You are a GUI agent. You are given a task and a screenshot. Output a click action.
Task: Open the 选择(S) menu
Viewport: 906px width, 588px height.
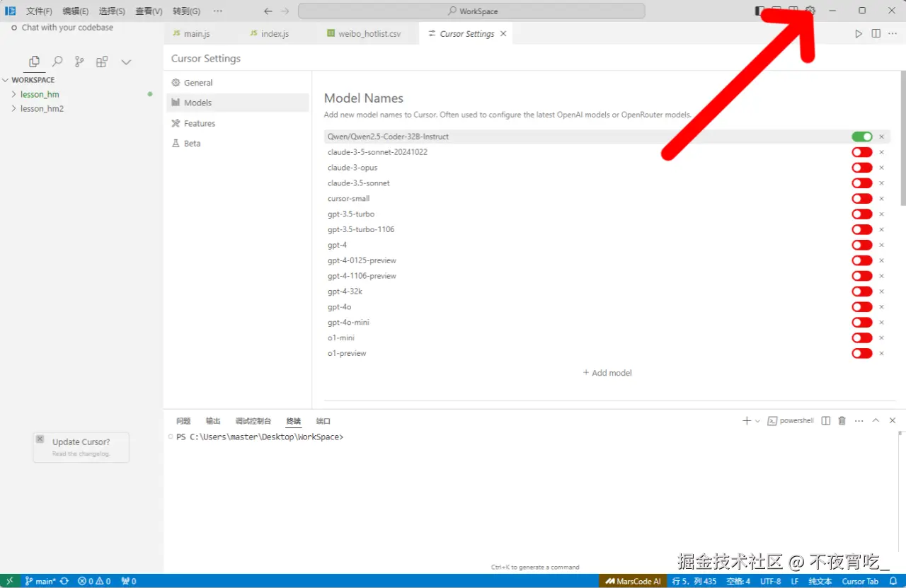[112, 11]
